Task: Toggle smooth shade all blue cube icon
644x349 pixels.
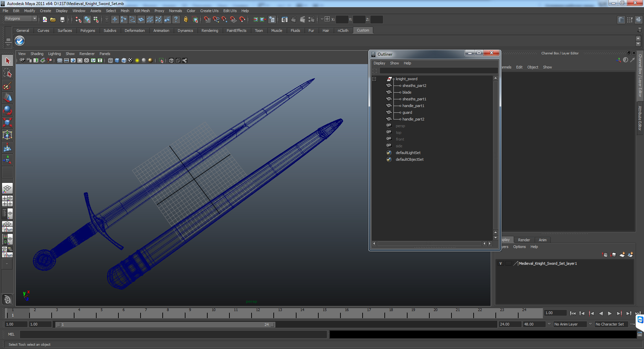Action: coord(117,60)
